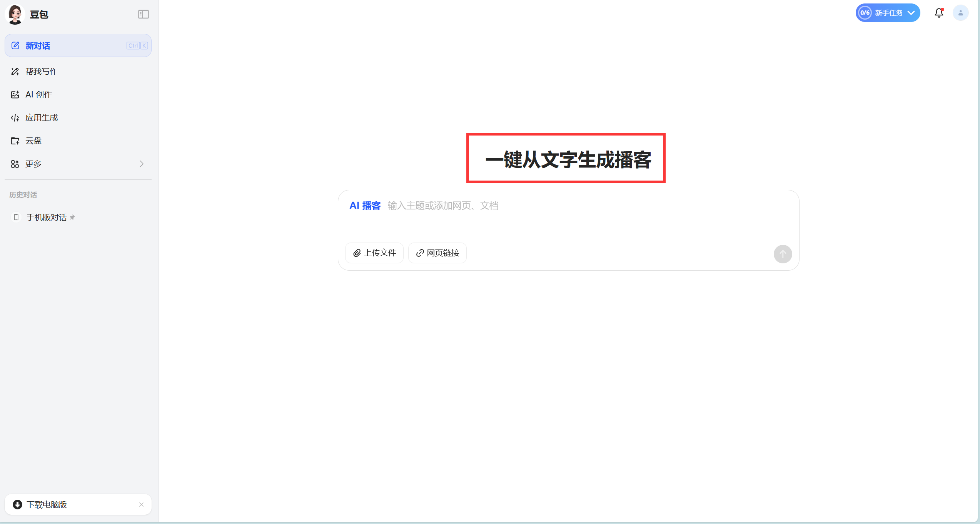Open the 更多 menu item
Image resolution: width=980 pixels, height=524 pixels.
(33, 164)
